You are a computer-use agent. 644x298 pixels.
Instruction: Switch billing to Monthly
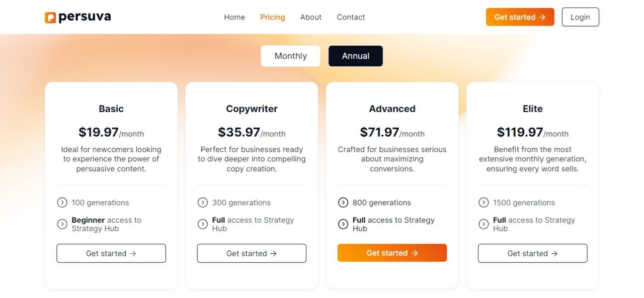(290, 56)
